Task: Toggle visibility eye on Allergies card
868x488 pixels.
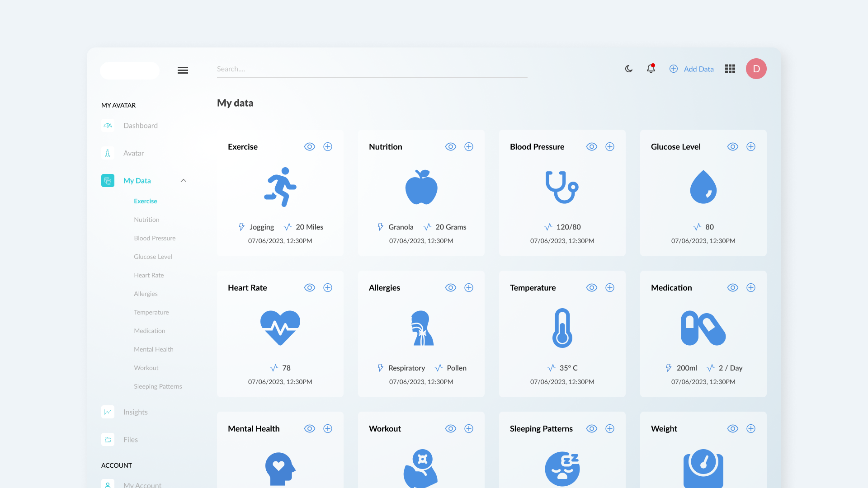Action: tap(451, 288)
